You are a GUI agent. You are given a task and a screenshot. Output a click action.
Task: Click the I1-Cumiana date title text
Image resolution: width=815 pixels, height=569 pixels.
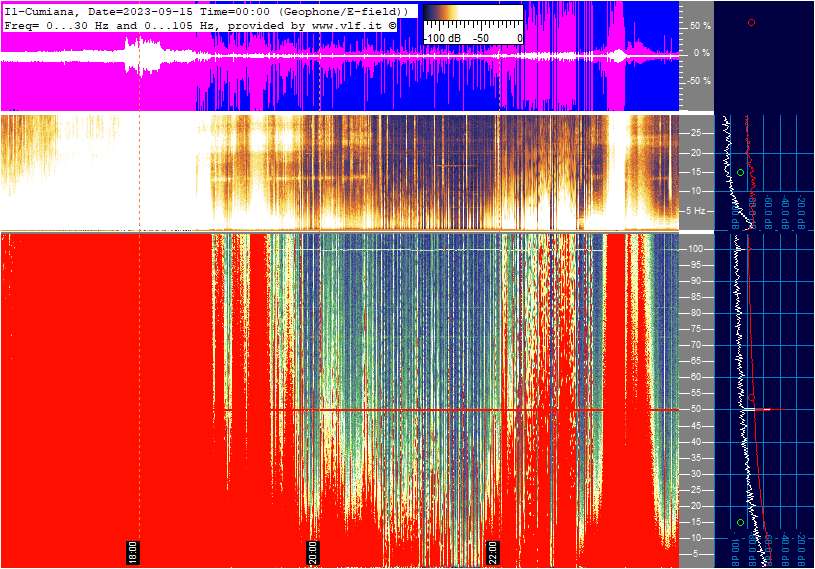(206, 11)
